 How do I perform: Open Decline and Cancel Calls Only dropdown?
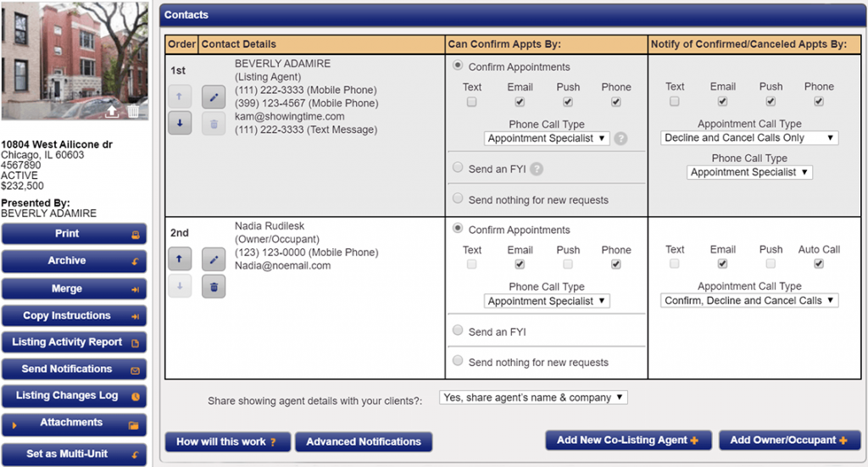749,137
